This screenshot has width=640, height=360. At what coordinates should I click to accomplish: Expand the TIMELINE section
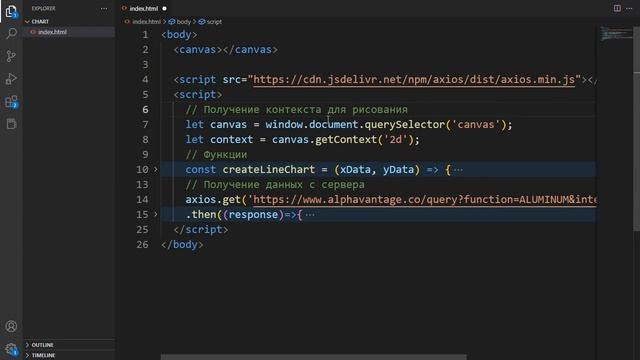pos(43,355)
